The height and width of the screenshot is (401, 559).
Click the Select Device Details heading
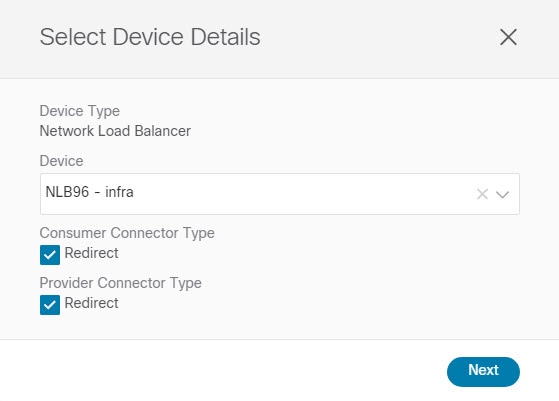point(150,37)
